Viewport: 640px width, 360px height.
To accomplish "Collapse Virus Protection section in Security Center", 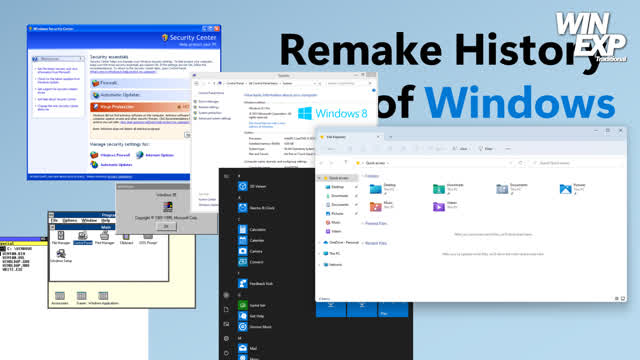I will coord(140,107).
